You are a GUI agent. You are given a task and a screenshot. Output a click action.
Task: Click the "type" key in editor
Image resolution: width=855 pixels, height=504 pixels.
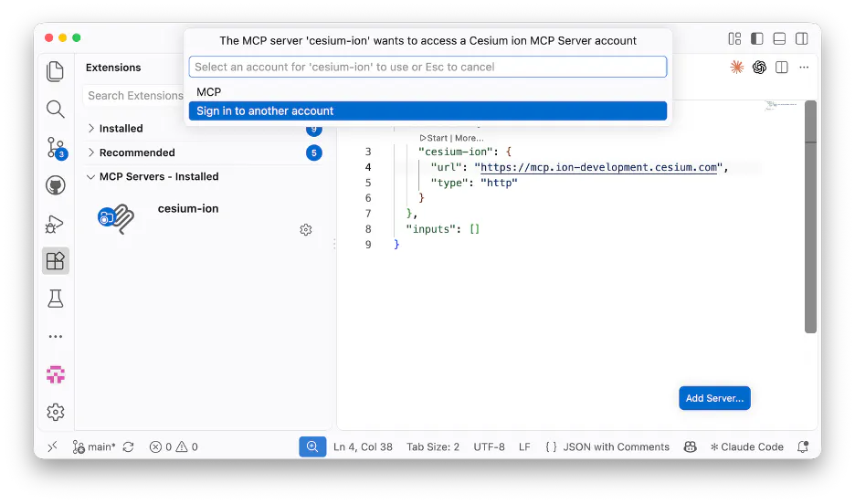449,184
